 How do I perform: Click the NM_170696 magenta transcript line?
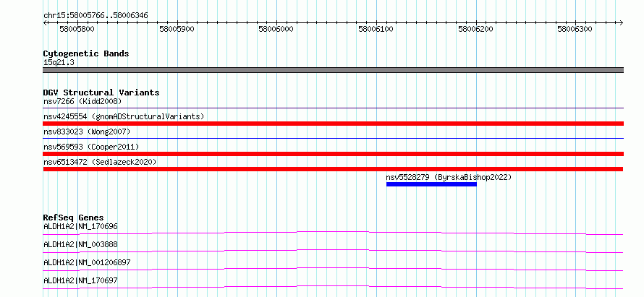(x=333, y=233)
